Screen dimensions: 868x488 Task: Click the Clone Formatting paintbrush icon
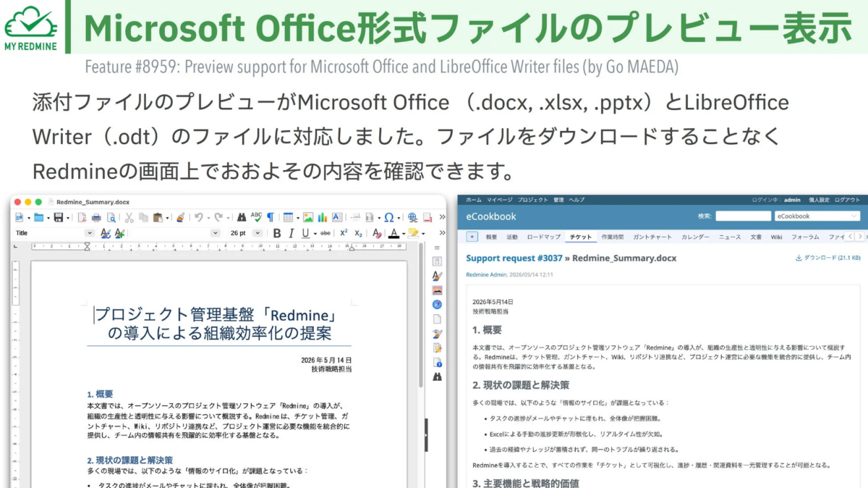[x=180, y=216]
